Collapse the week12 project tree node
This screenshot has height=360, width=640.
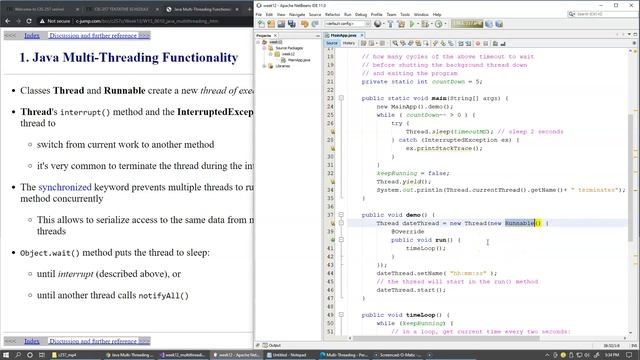click(258, 42)
